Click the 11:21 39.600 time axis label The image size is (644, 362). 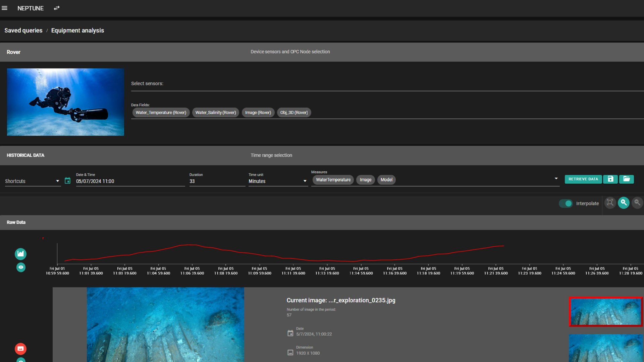click(496, 271)
